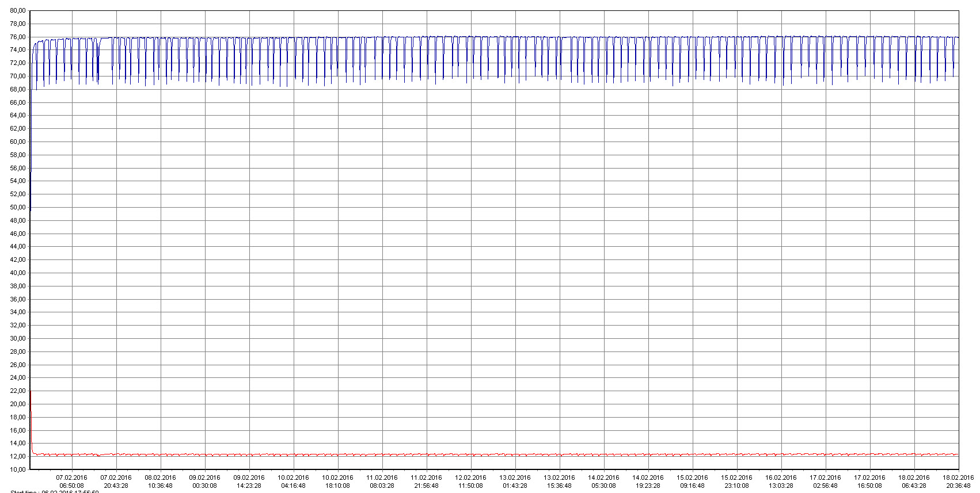Select the 06:43:28 time label

pos(914,486)
